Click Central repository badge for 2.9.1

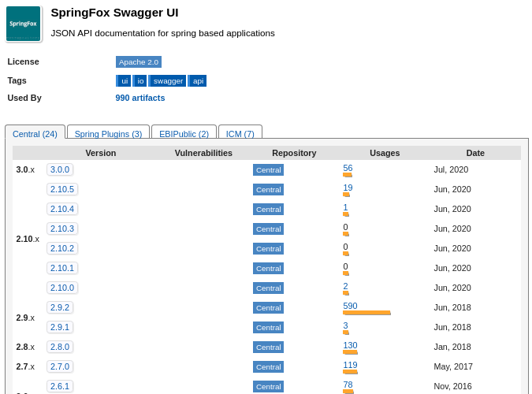coord(269,328)
